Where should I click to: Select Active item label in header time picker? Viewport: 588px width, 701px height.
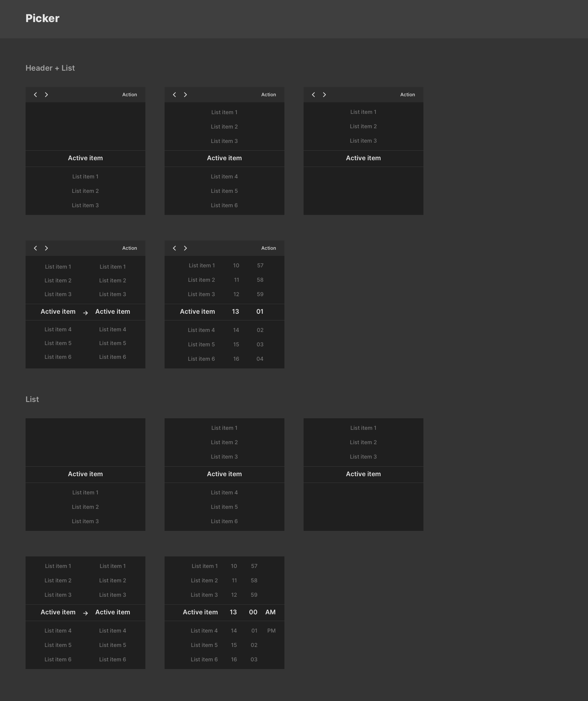(197, 311)
